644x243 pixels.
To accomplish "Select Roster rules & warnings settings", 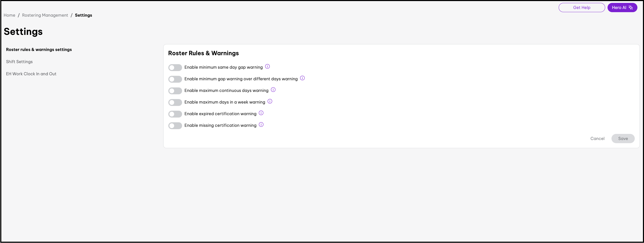I will coord(39,50).
